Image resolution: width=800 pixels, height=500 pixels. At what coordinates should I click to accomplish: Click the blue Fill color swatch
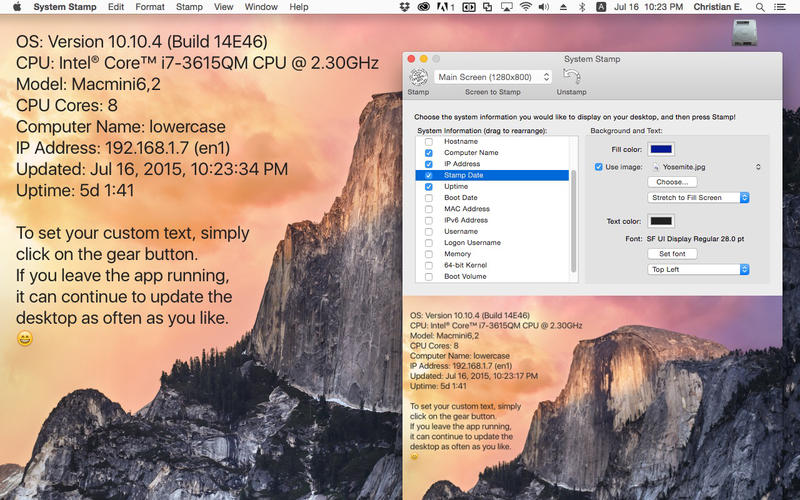pyautogui.click(x=661, y=149)
